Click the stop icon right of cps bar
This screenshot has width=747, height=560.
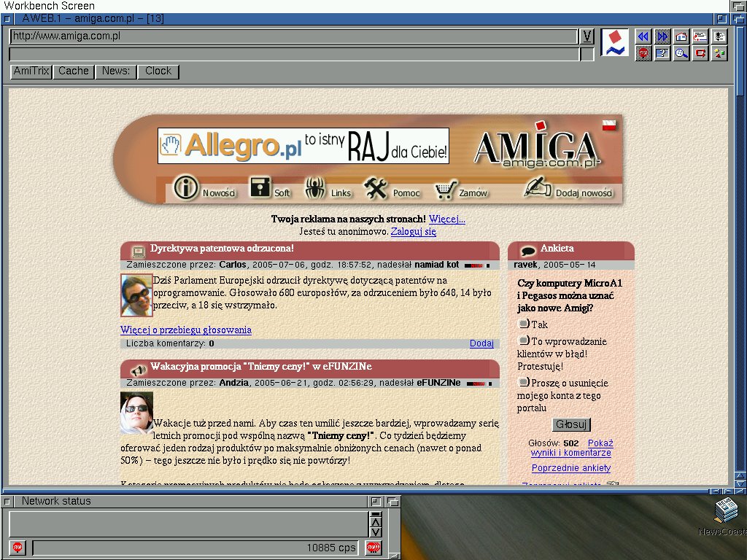click(x=373, y=547)
